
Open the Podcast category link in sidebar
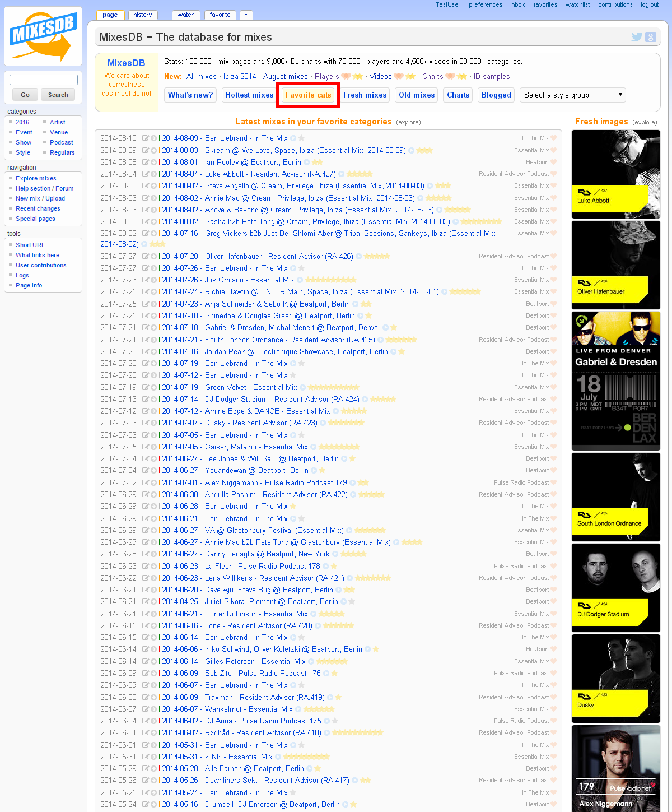point(62,142)
